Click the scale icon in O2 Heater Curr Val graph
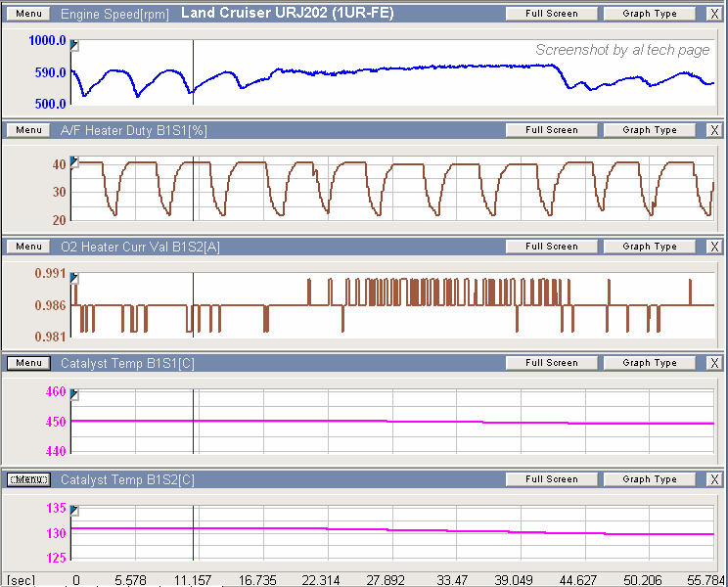 tap(75, 279)
